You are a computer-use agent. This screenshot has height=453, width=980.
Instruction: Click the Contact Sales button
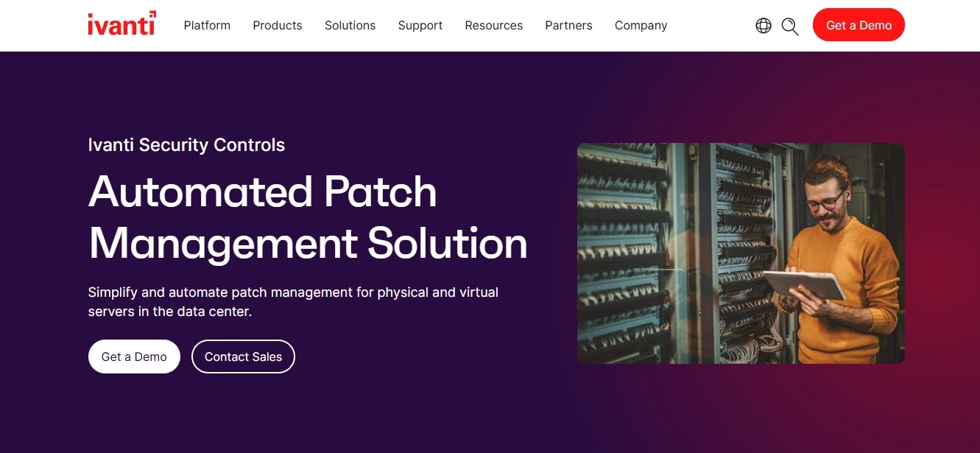point(243,357)
